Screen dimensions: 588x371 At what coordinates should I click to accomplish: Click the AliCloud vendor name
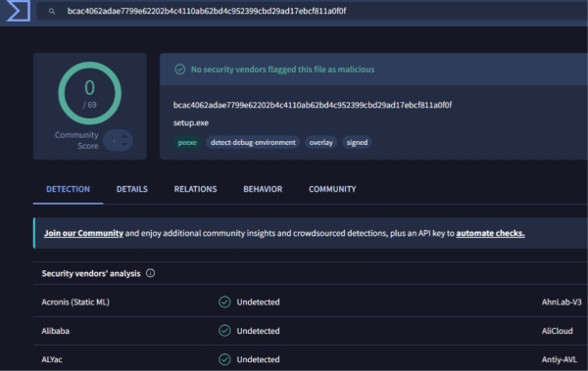coord(558,331)
